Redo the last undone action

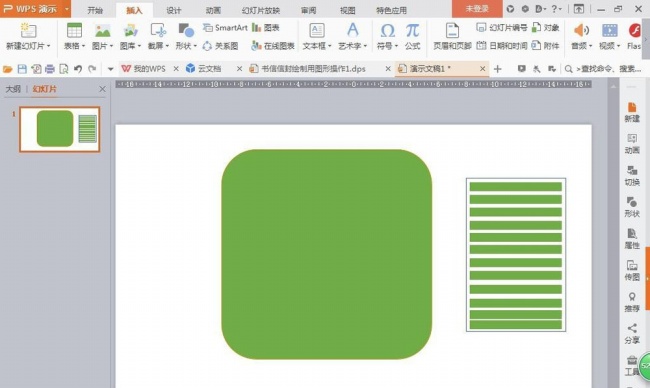(92, 69)
